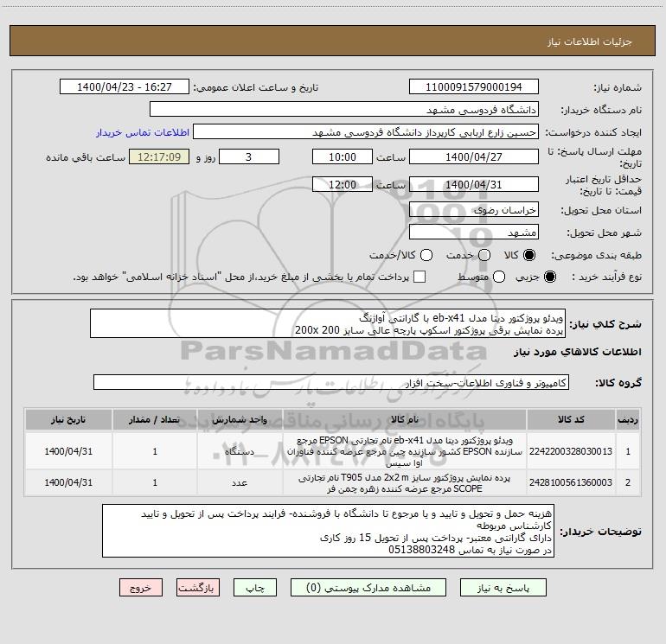Viewport: 666px width, 644px height.
Task: Click the تعداد / مقدار column header
Action: 155,419
